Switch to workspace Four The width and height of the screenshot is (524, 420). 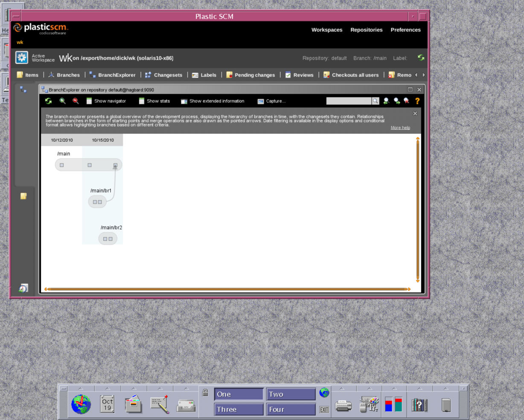[291, 409]
